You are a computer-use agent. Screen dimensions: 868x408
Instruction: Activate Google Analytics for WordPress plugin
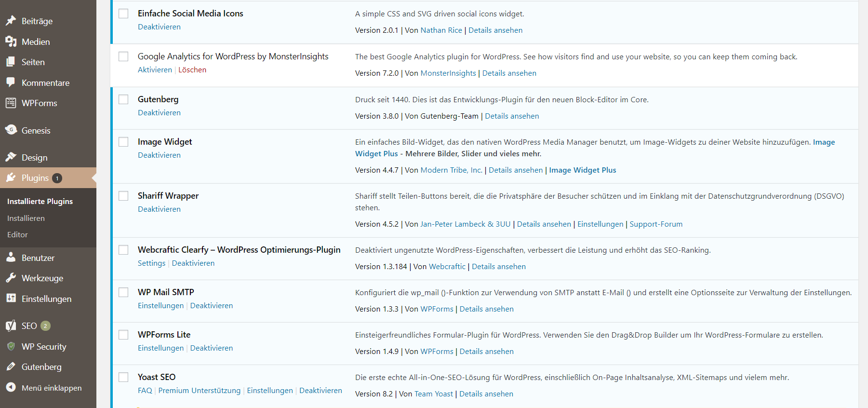[x=155, y=70]
